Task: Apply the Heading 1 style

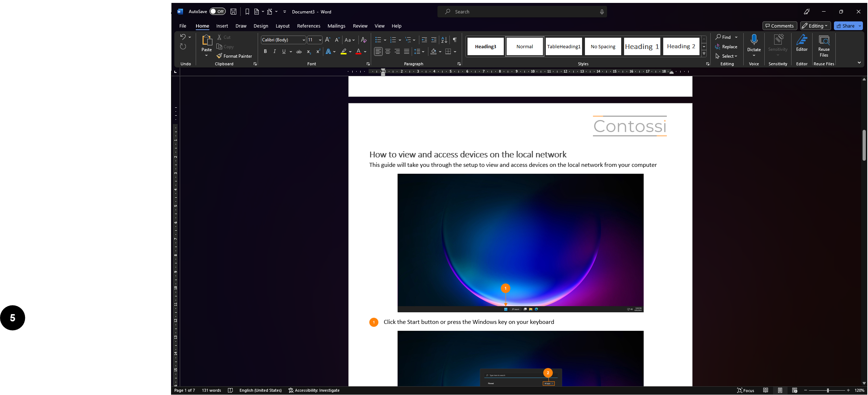Action: [642, 46]
